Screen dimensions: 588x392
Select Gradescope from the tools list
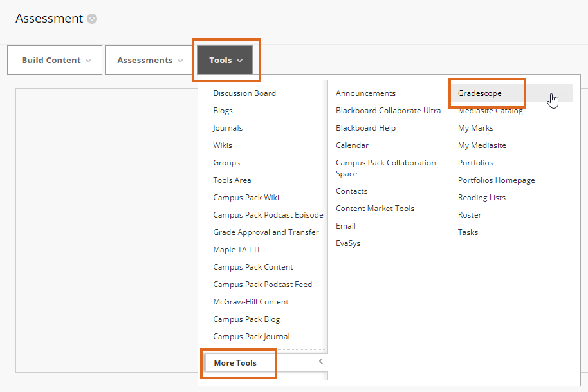[480, 93]
